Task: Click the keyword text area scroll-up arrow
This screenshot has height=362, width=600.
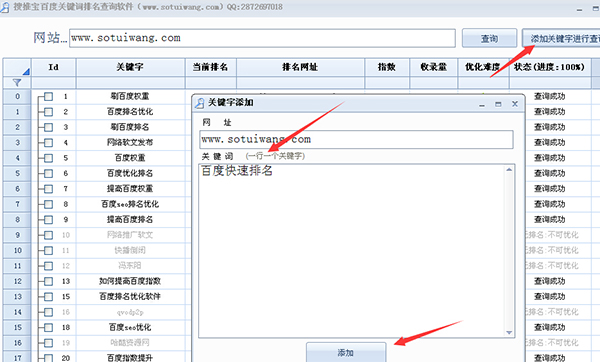Action: (x=509, y=170)
